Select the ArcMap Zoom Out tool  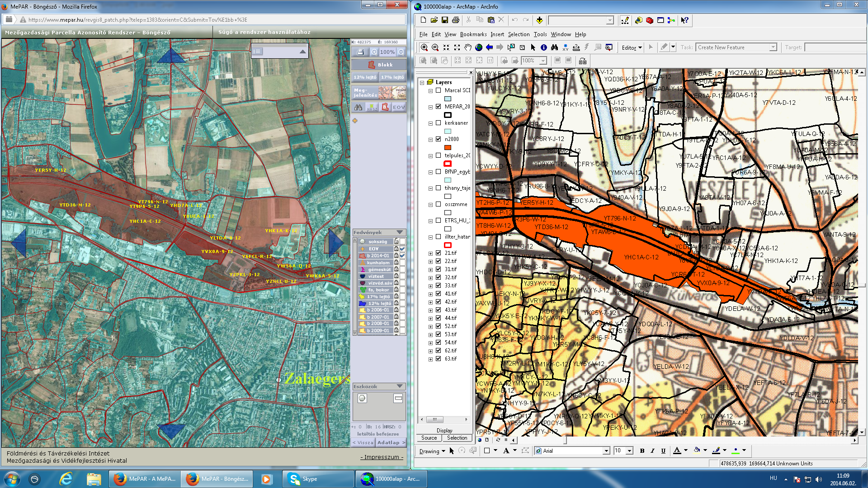tap(435, 47)
